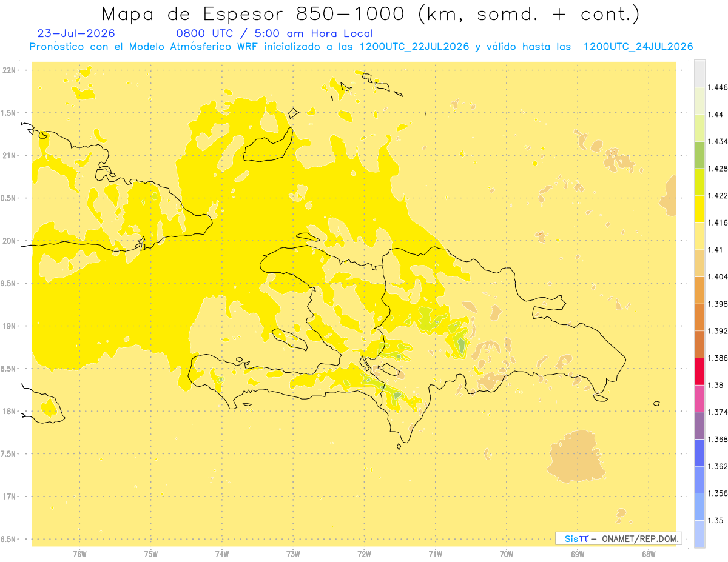Image resolution: width=728 pixels, height=562 pixels.
Task: Click the '1.35' legend value
Action: (716, 521)
